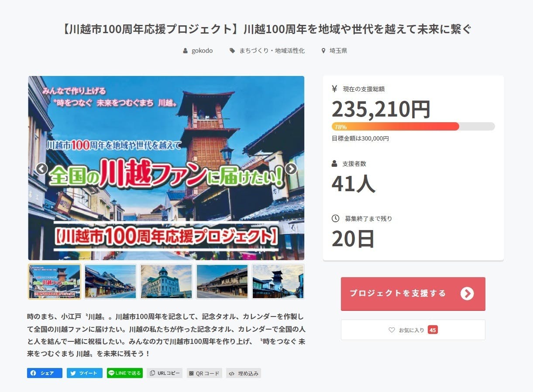Click the プロジェクトを支援する button
Viewport: 533px width, 392px height.
413,294
